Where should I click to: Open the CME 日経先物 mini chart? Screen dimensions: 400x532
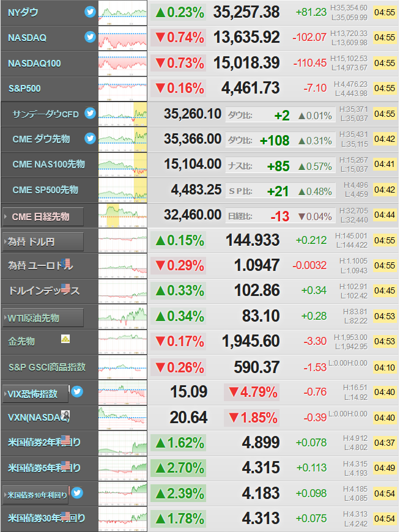[123, 215]
